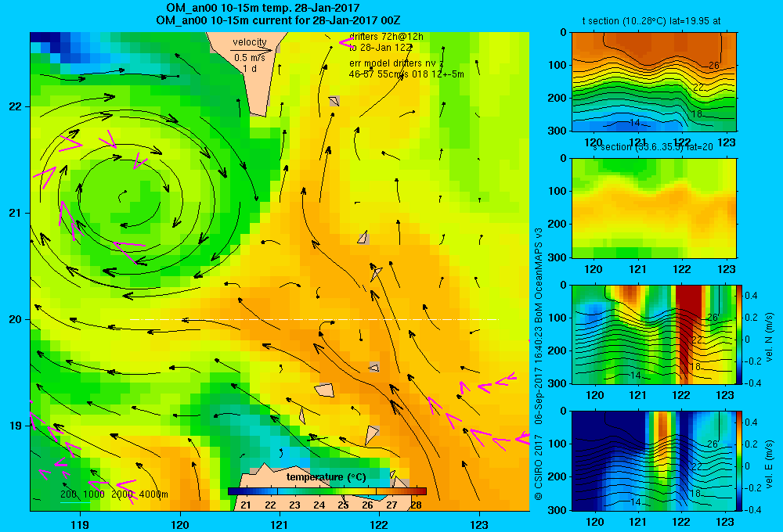This screenshot has height=532, width=783.
Task: Click contour label '26' in temperature section
Action: point(713,66)
